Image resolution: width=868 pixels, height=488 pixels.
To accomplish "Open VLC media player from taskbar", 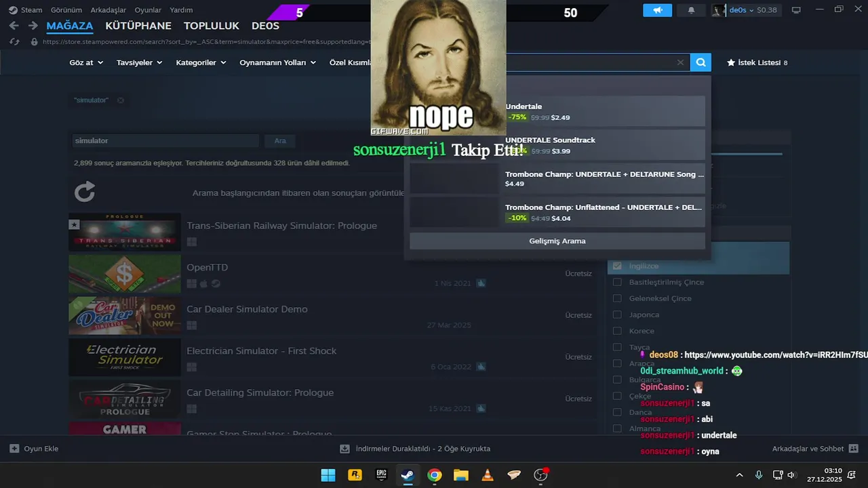I will (x=487, y=475).
